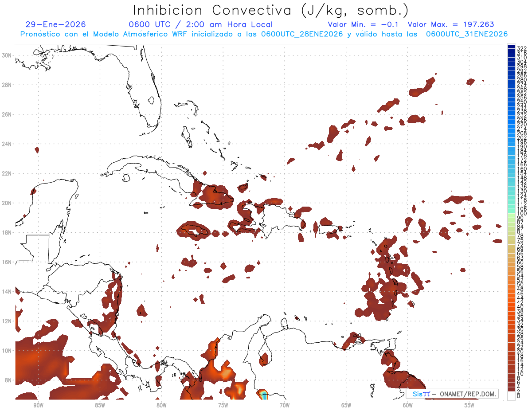Click the 12N latitude label

tap(7, 321)
